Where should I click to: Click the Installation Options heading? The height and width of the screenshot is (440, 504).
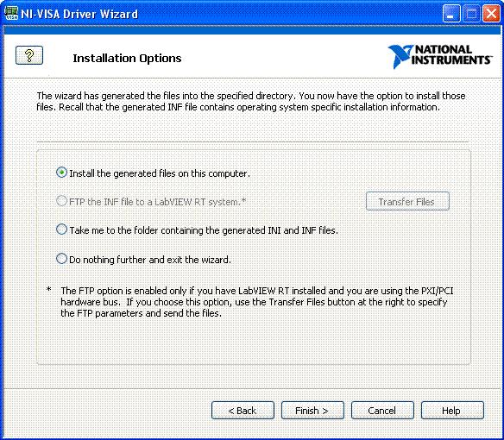(x=127, y=58)
